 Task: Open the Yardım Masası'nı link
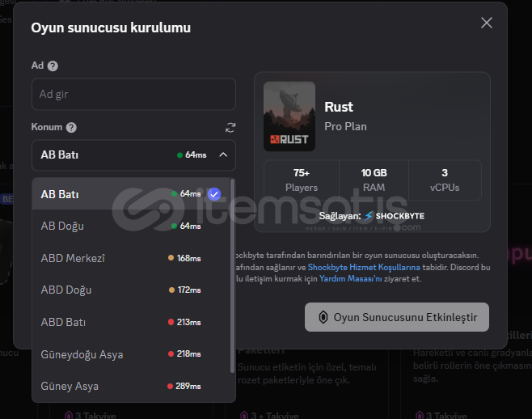(350, 279)
